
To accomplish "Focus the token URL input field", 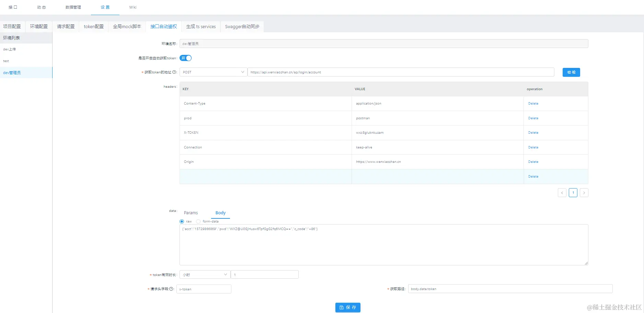I will [x=401, y=72].
